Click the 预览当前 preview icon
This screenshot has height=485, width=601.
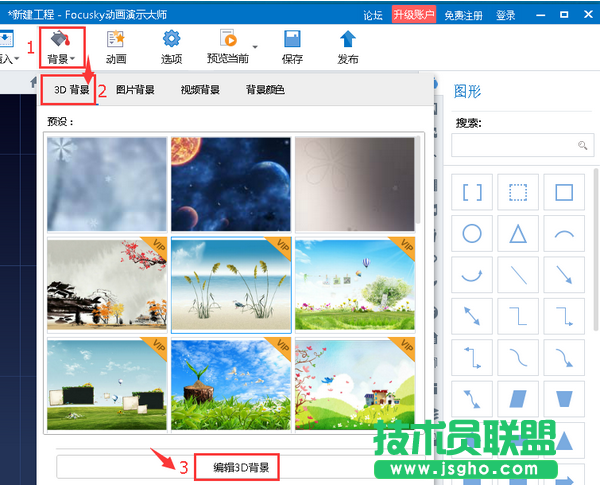(x=228, y=48)
